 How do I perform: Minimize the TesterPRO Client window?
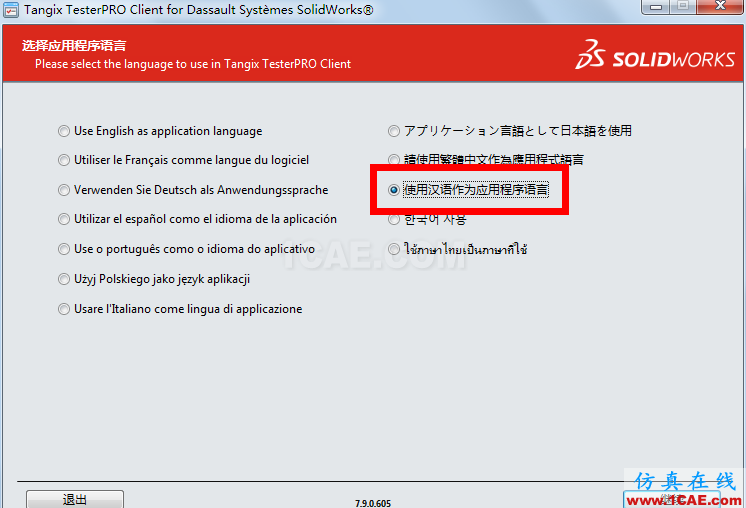[x=656, y=7]
